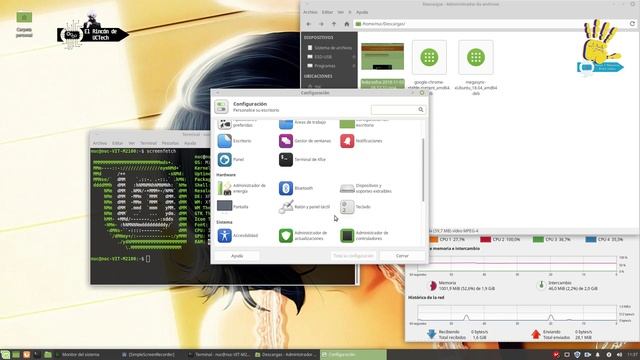Image resolution: width=640 pixels, height=360 pixels.
Task: Launch terminal from panel launcher
Action: click(37, 355)
